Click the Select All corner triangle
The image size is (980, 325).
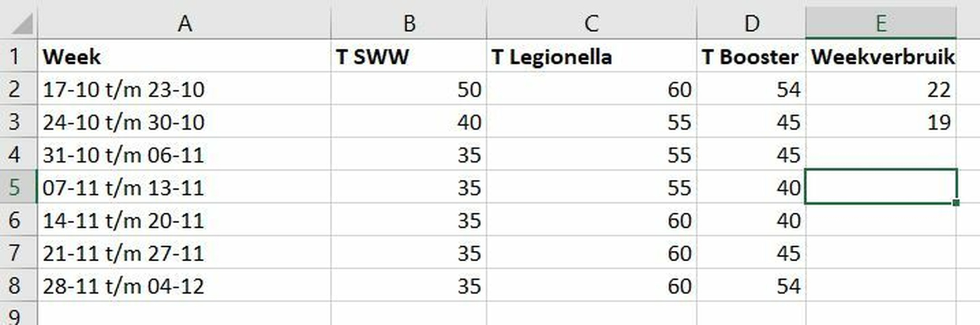pos(23,24)
